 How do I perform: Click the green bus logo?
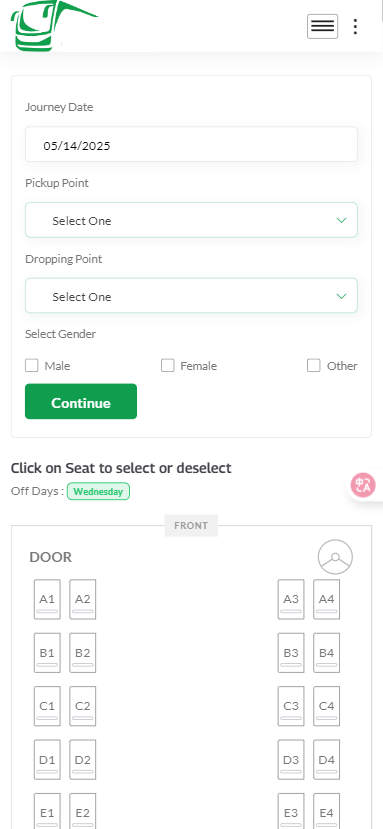point(53,25)
